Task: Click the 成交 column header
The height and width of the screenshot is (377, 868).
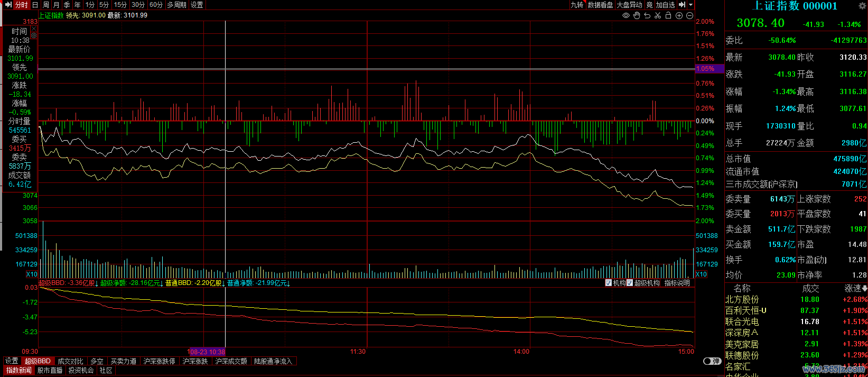Action: click(x=811, y=288)
